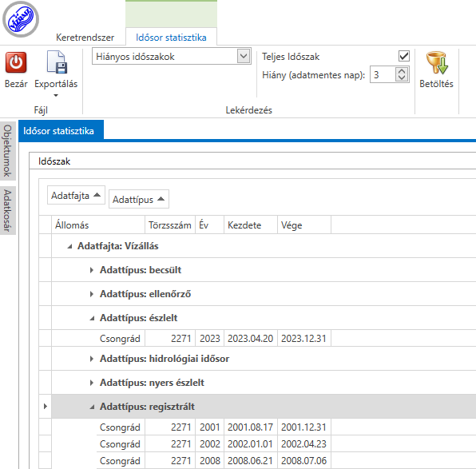Click Adattípus group sort arrow

[x=161, y=199]
